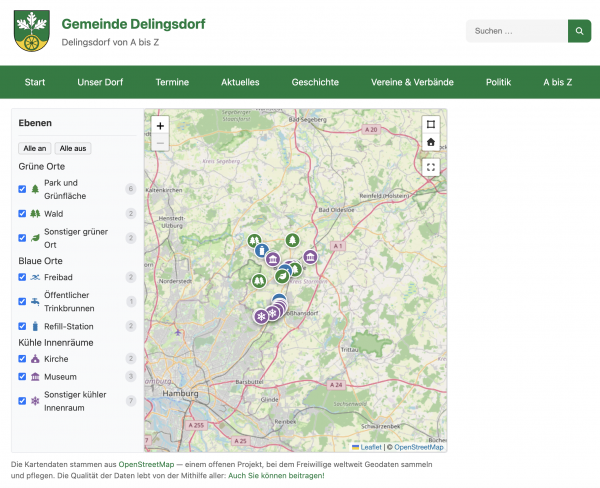Click the forest marker near Norderstedt
600x488 pixels.
(259, 281)
